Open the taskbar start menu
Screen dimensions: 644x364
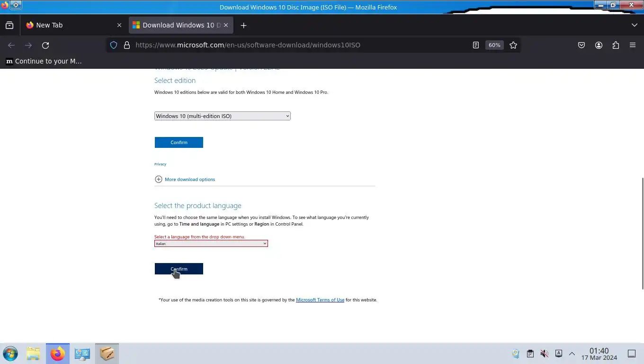10,354
